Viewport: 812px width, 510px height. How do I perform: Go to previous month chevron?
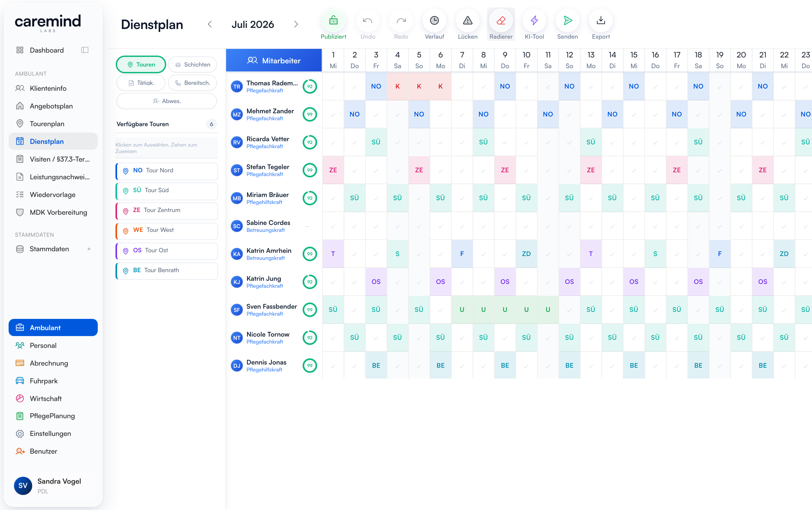[x=210, y=24]
